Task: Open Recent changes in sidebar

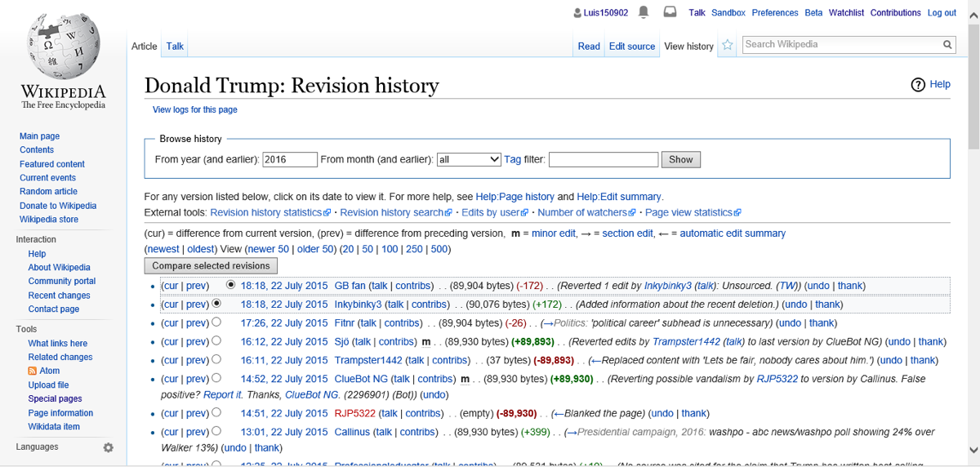Action: (59, 296)
